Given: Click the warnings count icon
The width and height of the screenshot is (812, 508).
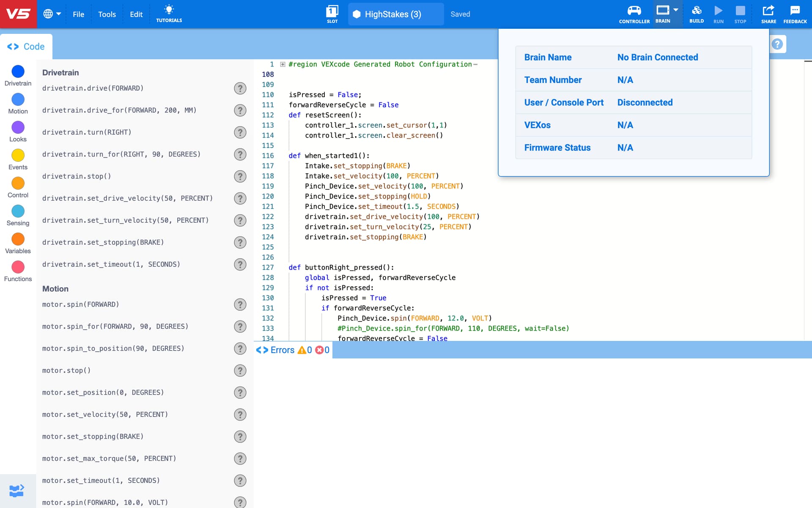Looking at the screenshot, I should pyautogui.click(x=302, y=350).
